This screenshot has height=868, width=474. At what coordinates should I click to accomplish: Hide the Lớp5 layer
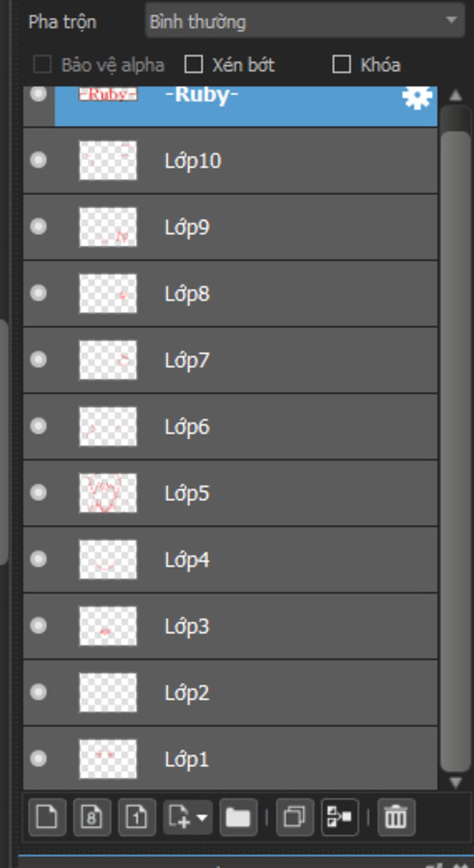pos(38,492)
